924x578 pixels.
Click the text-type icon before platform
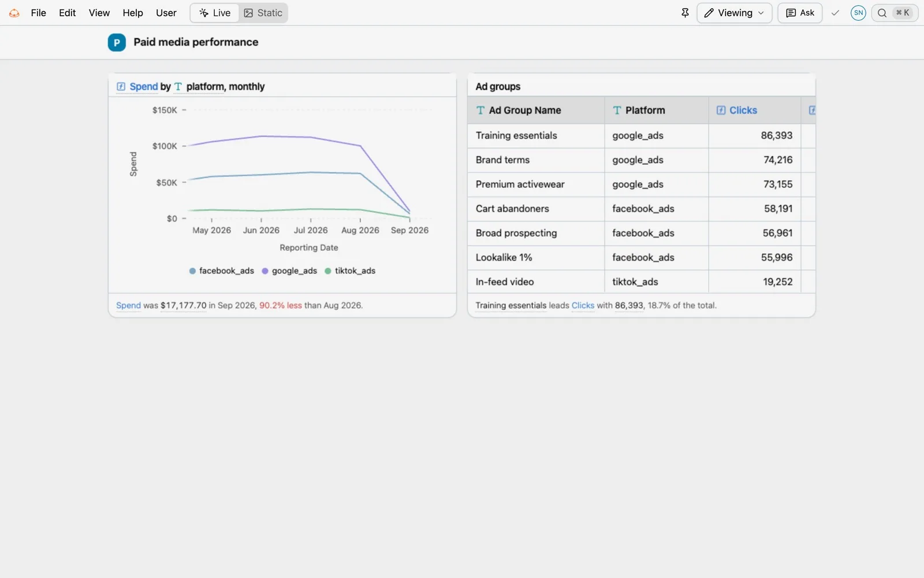(178, 87)
